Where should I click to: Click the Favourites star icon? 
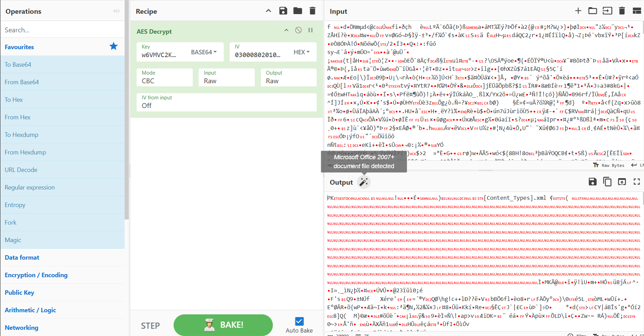[114, 46]
